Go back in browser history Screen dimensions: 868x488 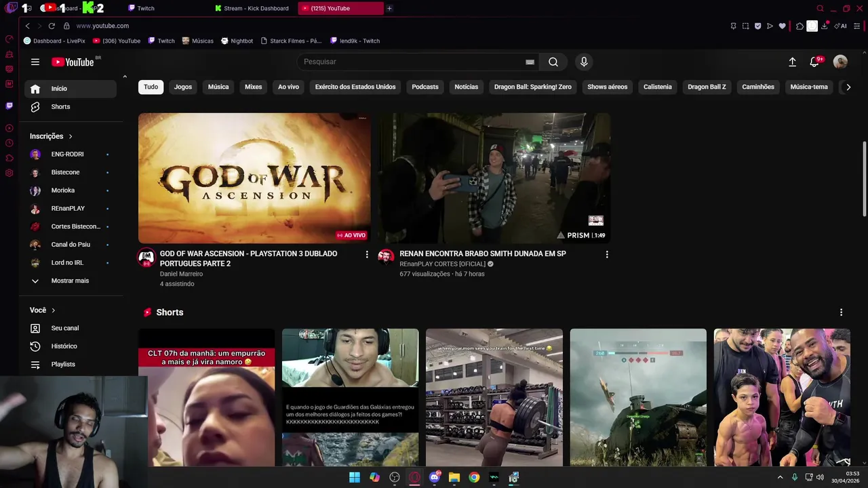tap(27, 26)
